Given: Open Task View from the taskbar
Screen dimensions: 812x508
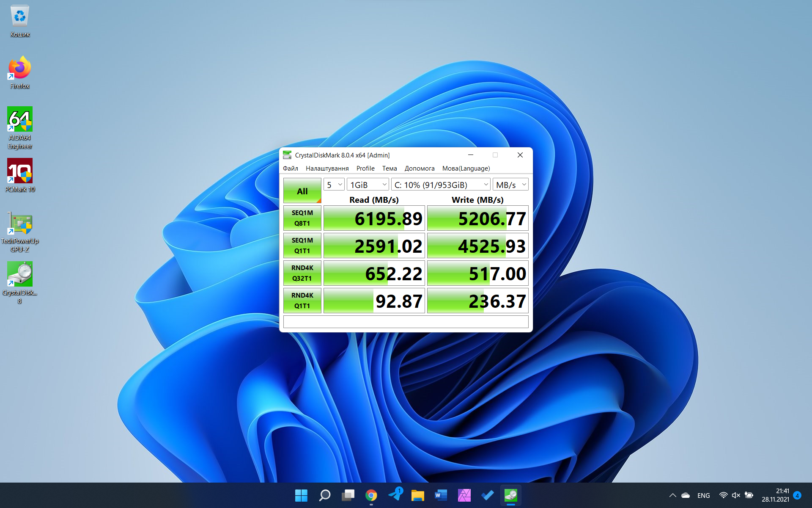Looking at the screenshot, I should coord(348,495).
